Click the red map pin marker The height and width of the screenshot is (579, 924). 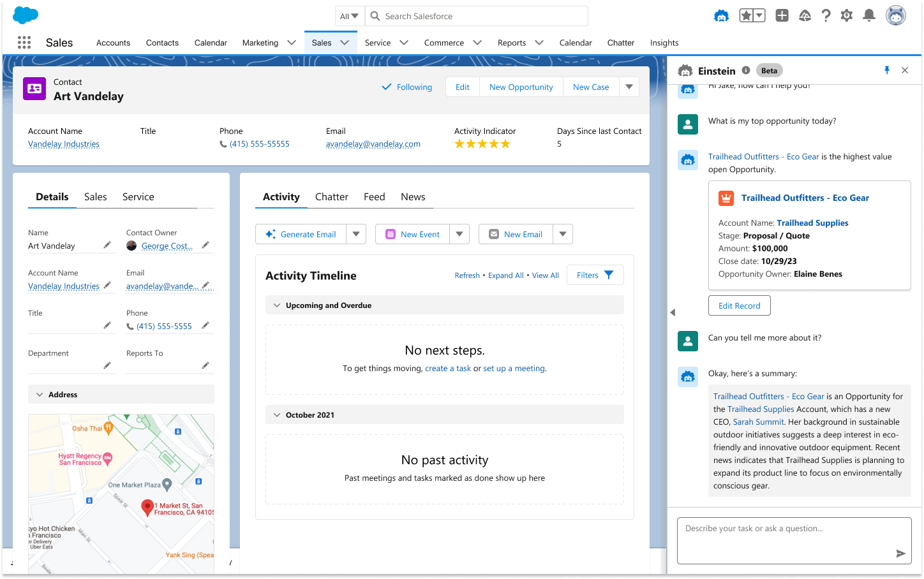point(147,508)
